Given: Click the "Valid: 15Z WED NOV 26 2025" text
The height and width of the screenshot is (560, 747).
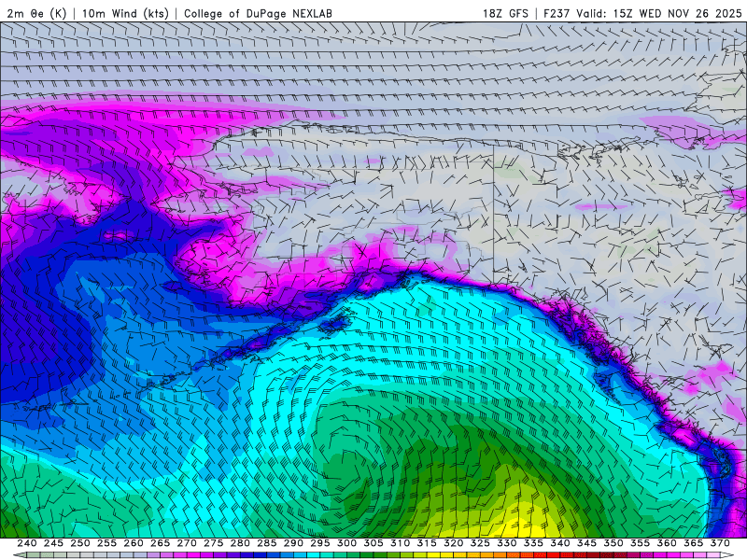Looking at the screenshot, I should (659, 13).
